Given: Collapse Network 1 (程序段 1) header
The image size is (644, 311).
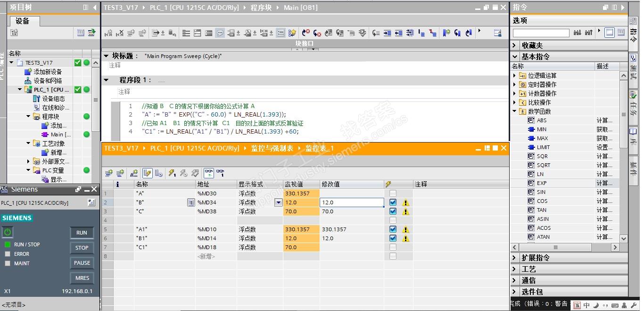Looking at the screenshot, I should [106, 80].
